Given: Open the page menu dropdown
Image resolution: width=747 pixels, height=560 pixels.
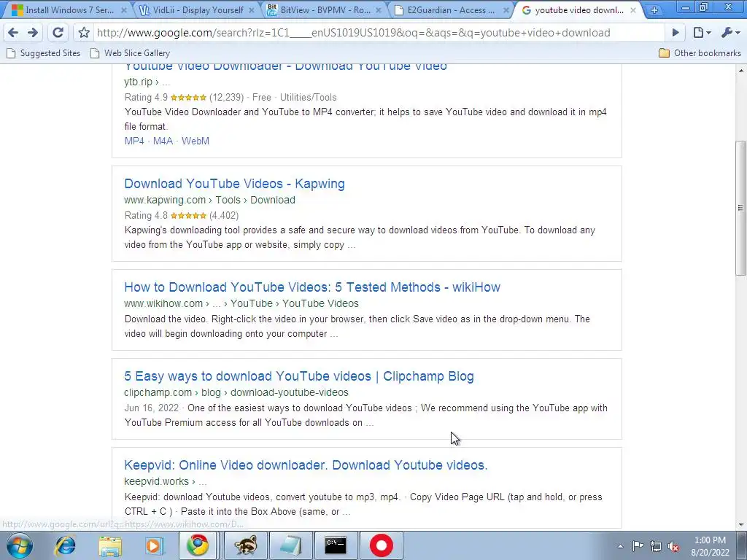Looking at the screenshot, I should click(x=702, y=32).
